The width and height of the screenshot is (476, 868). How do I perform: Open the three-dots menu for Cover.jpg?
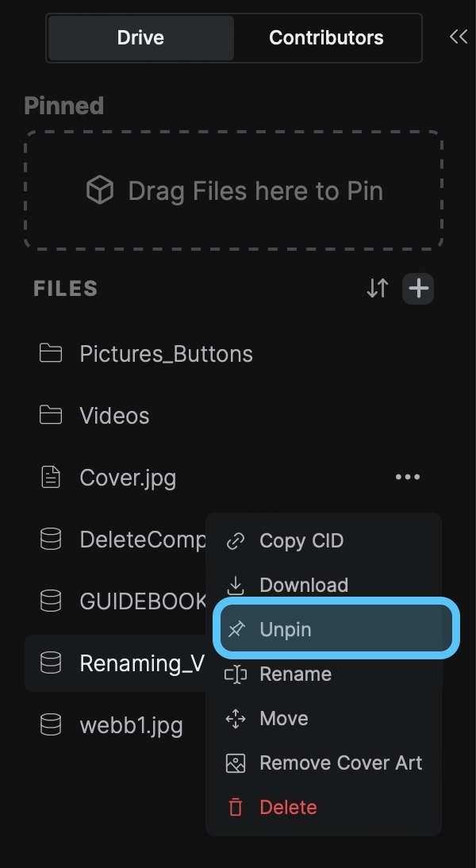408,478
